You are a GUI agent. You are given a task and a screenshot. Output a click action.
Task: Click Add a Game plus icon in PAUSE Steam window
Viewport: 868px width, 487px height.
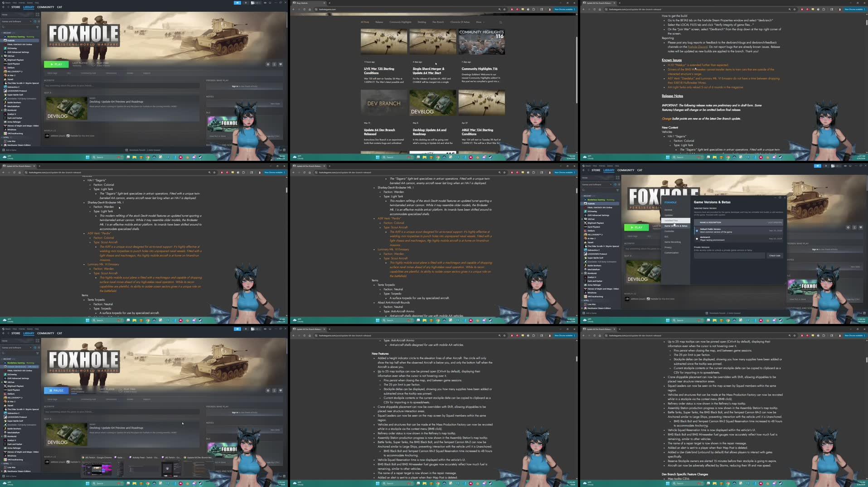[4, 476]
